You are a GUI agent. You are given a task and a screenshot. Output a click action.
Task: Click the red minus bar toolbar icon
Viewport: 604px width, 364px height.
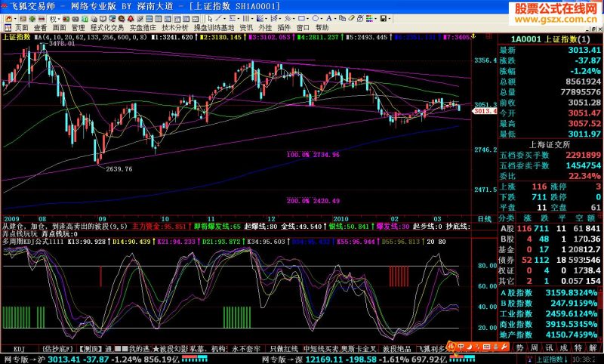pos(42,18)
